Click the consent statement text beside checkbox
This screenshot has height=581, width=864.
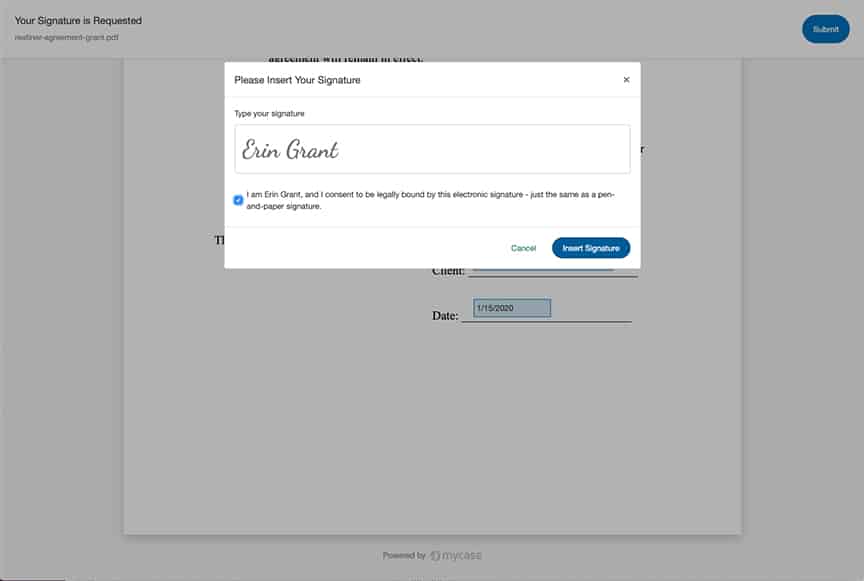430,200
